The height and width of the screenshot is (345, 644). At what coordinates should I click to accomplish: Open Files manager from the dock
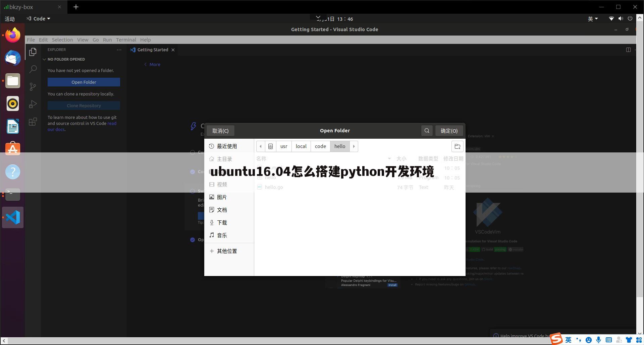pyautogui.click(x=13, y=81)
